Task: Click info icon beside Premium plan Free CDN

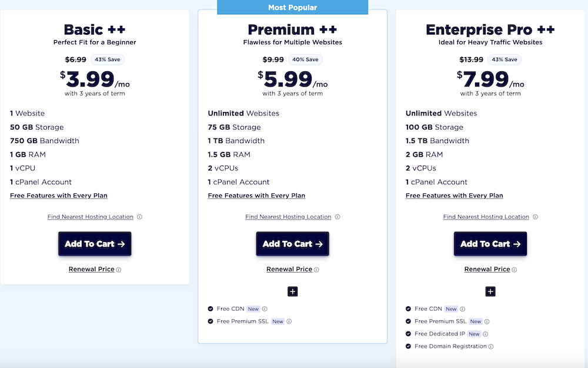Action: (265, 309)
